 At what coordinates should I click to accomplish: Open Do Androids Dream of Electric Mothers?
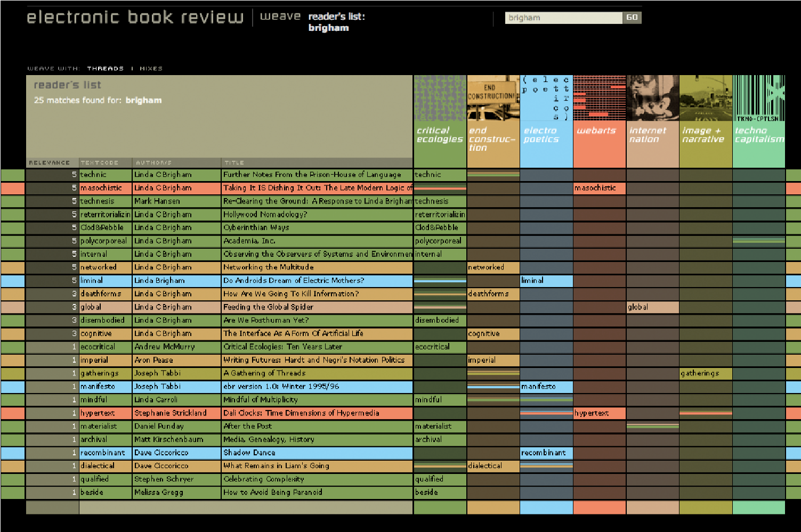(294, 281)
